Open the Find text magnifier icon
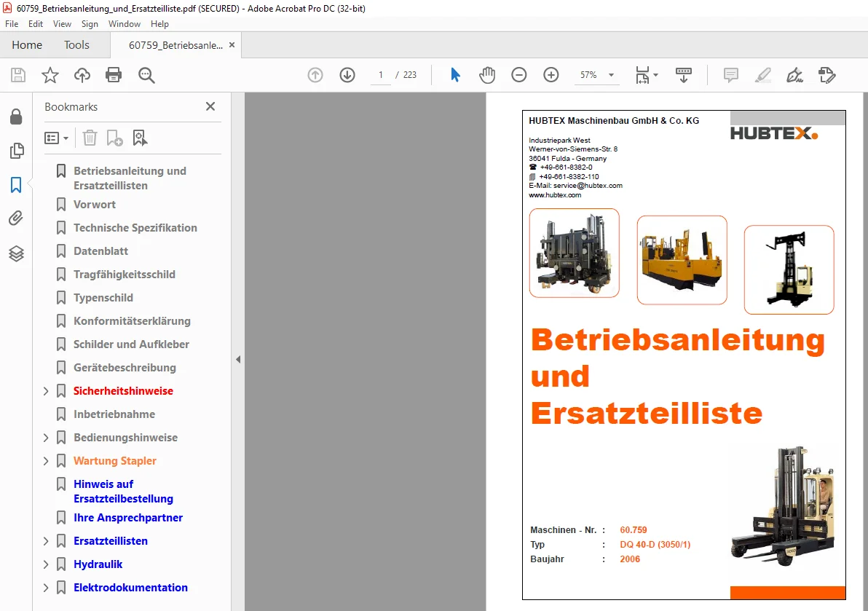This screenshot has width=868, height=611. coord(146,75)
